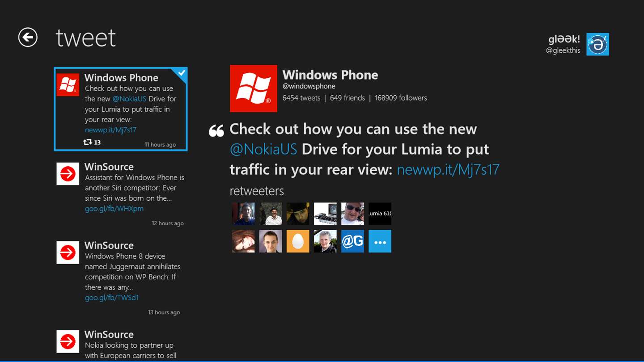Toggle the checkmark on selected Windows Phone tweet
Viewport: 644px width, 362px height.
tap(182, 74)
